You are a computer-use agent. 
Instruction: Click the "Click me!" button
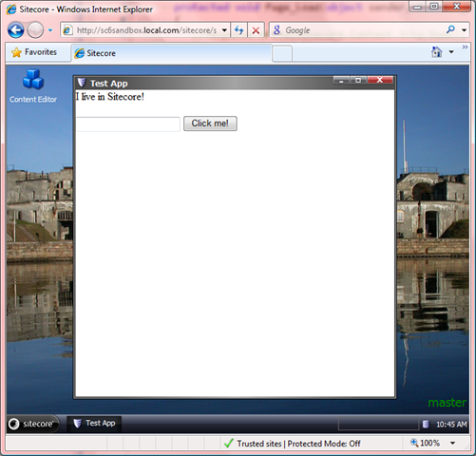pos(210,123)
